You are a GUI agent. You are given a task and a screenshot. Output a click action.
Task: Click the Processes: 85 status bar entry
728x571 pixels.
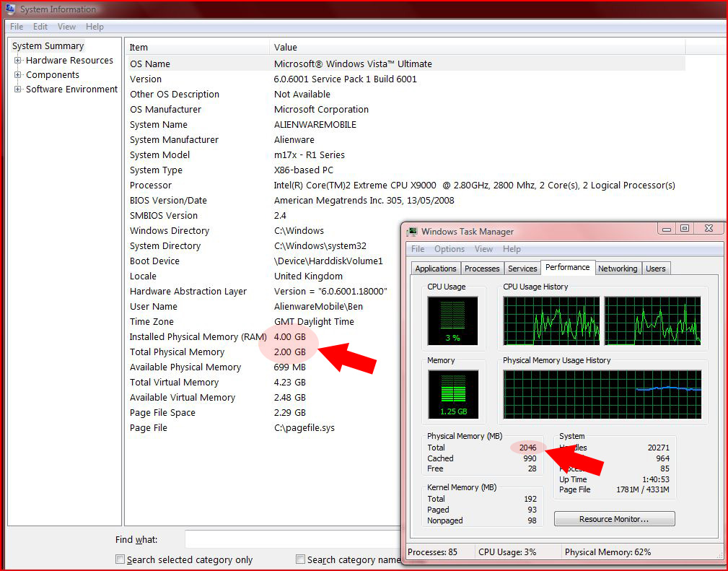(x=432, y=552)
